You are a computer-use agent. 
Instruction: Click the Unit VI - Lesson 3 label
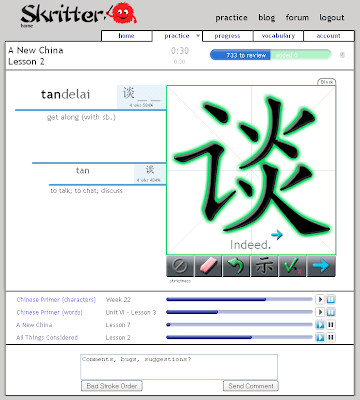coord(131,312)
